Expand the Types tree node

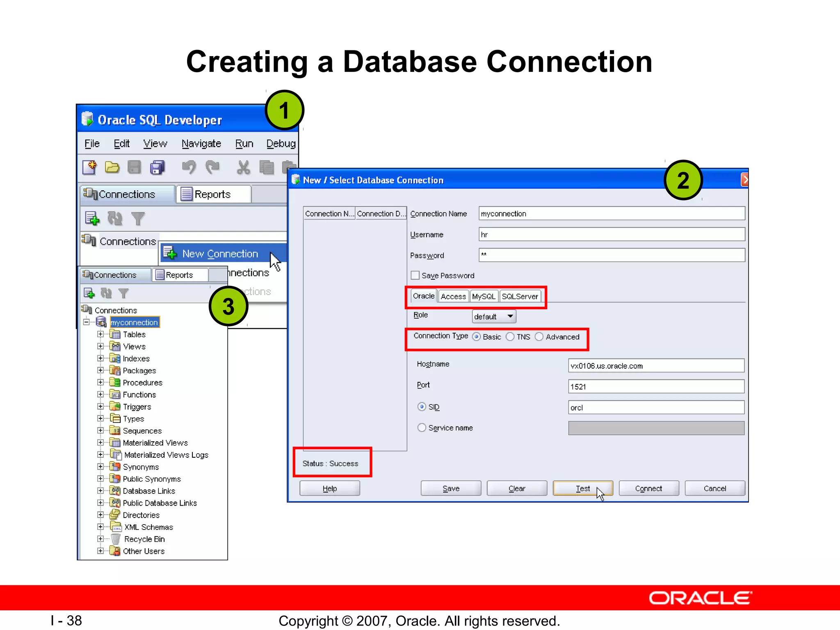pos(100,418)
